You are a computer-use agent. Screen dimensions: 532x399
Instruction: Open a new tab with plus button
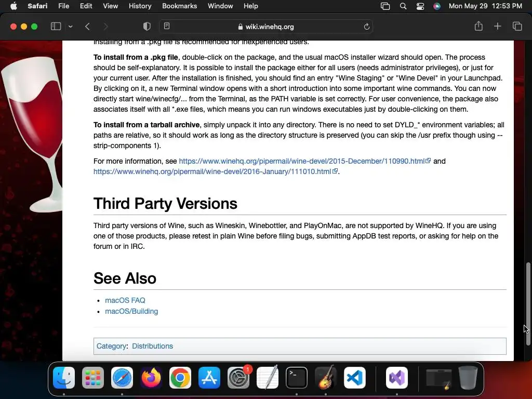(x=497, y=26)
